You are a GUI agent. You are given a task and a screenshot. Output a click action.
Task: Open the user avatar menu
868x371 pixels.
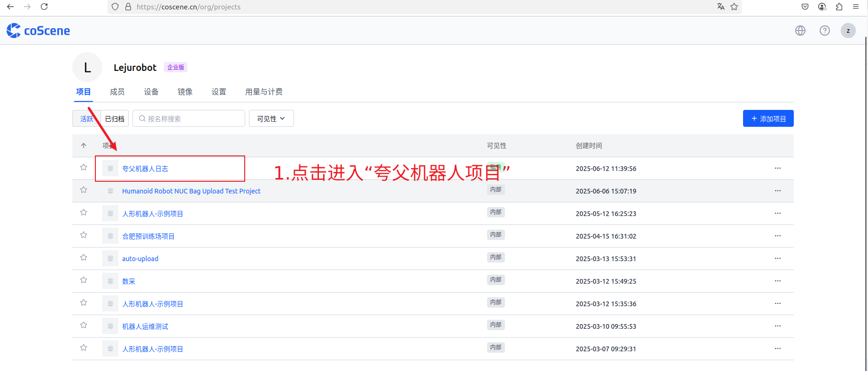tap(848, 31)
